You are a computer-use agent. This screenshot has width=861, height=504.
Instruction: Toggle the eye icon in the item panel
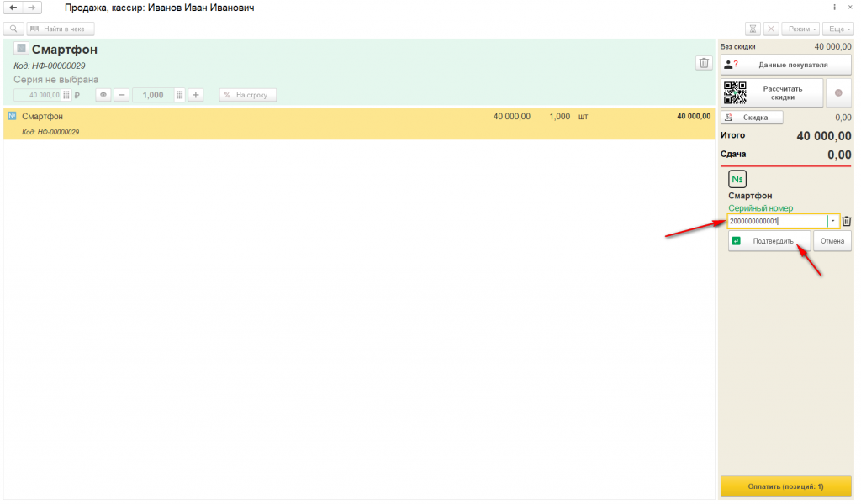(x=103, y=95)
